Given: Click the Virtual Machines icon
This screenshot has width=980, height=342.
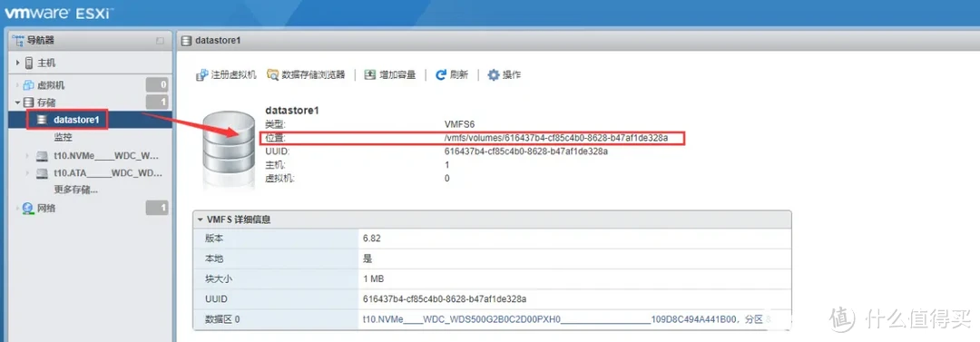Looking at the screenshot, I should click(29, 85).
